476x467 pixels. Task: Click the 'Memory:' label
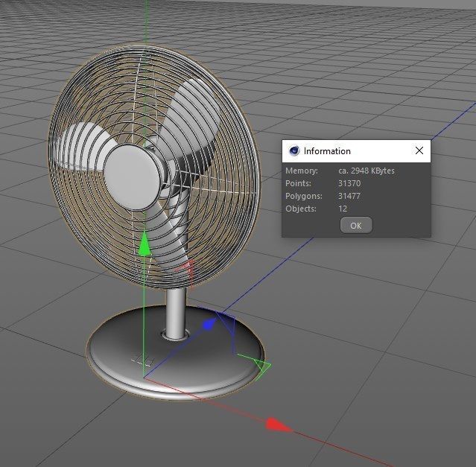[x=302, y=171]
